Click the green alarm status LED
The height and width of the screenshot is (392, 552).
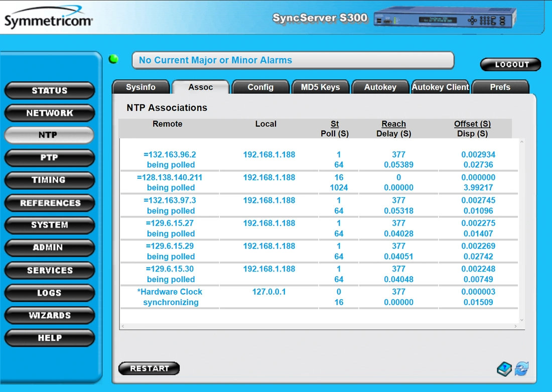(x=114, y=59)
